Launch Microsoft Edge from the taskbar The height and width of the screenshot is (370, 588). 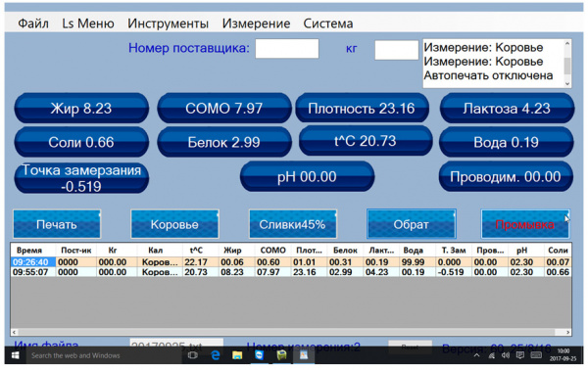[x=216, y=355]
